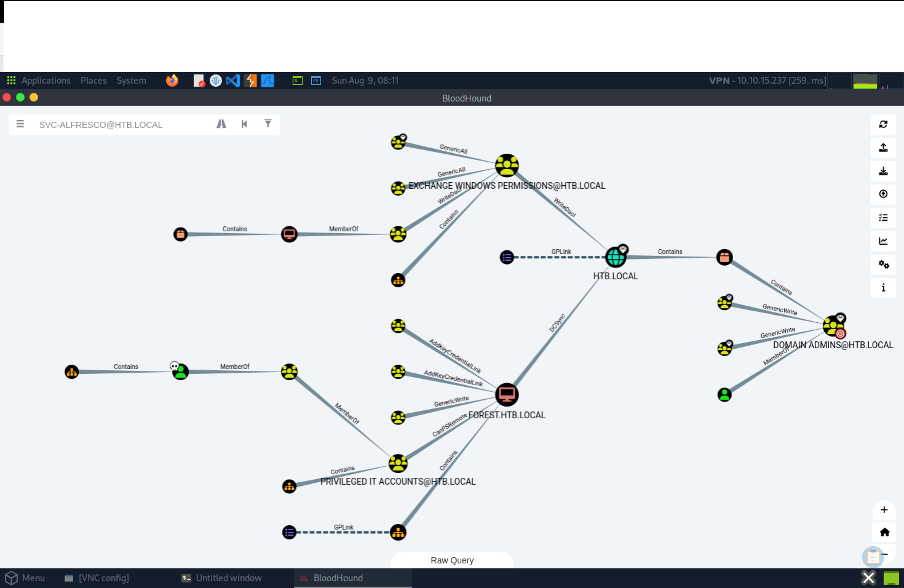904x588 pixels.
Task: Launch Firefox from the top panel
Action: click(172, 81)
